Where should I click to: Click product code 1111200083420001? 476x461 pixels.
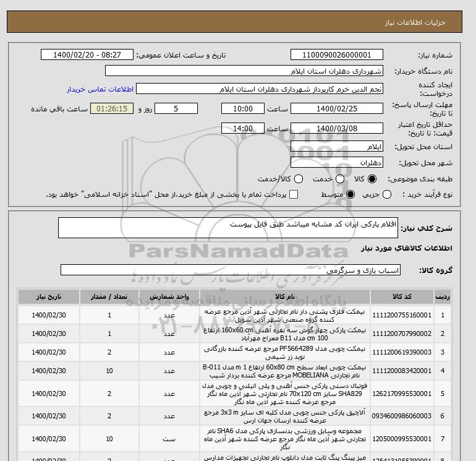(402, 371)
